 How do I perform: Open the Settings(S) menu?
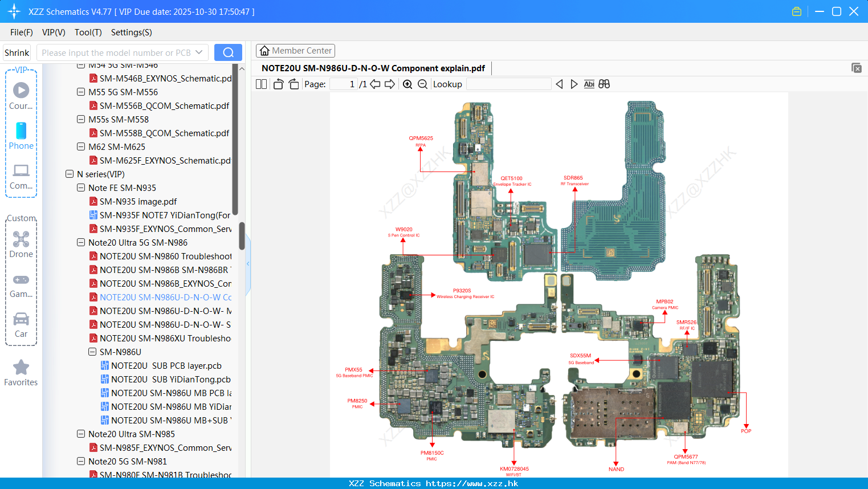click(x=132, y=32)
